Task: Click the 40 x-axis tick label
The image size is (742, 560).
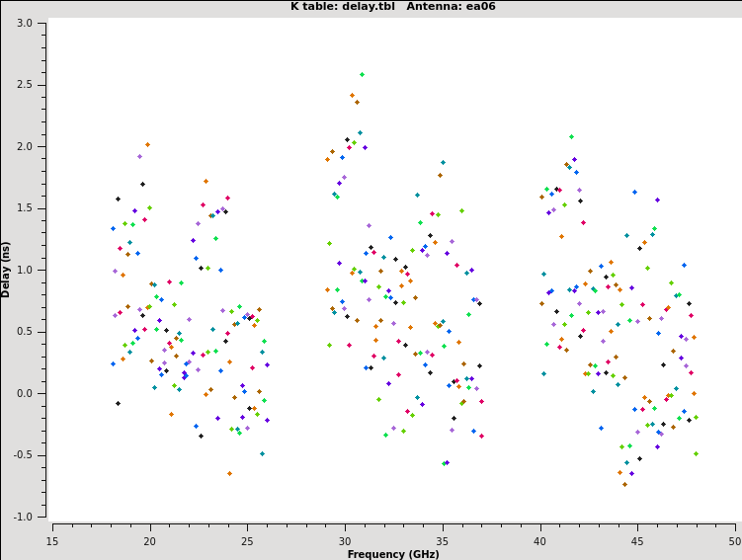Action: (539, 540)
